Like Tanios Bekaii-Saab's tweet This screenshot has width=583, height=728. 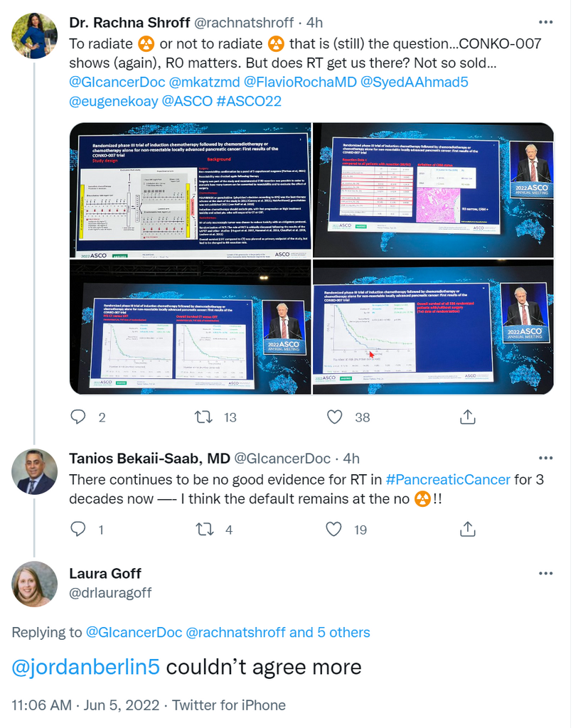(333, 529)
